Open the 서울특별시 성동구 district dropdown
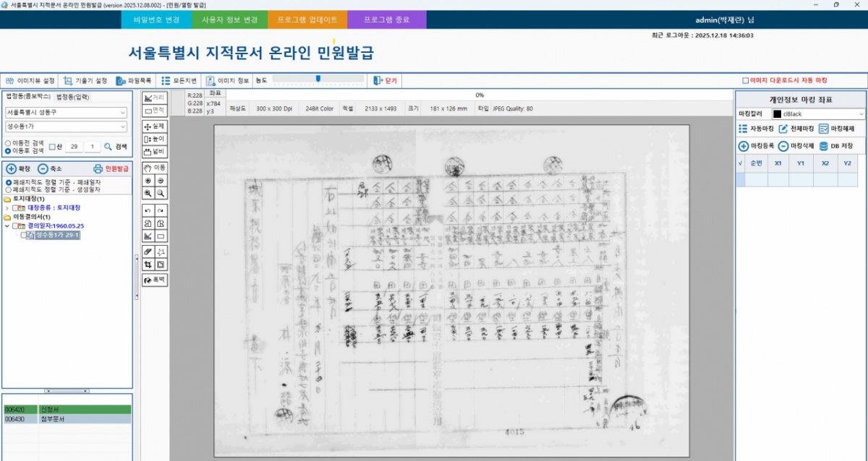Viewport: 868px width, 461px height. point(66,113)
